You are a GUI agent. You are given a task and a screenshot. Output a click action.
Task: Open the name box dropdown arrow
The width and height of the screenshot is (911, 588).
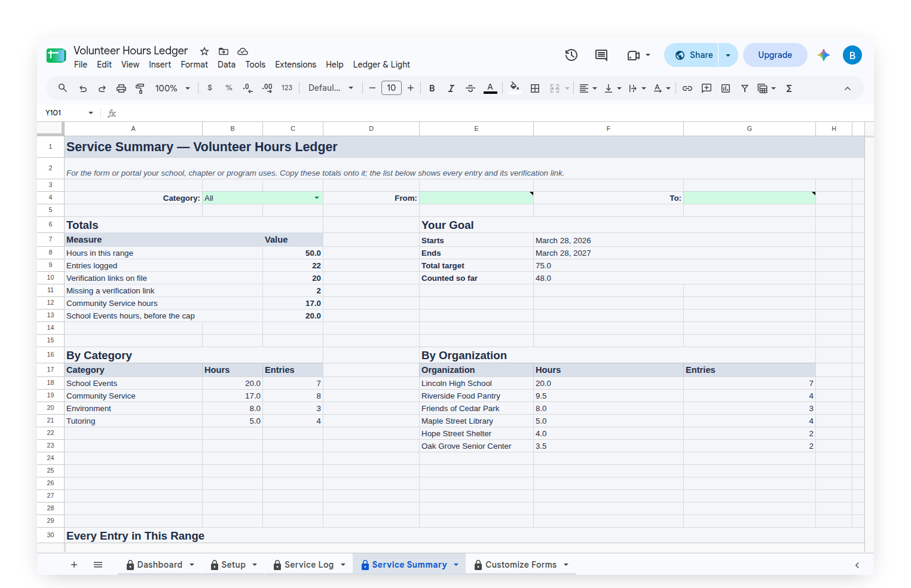pyautogui.click(x=91, y=113)
